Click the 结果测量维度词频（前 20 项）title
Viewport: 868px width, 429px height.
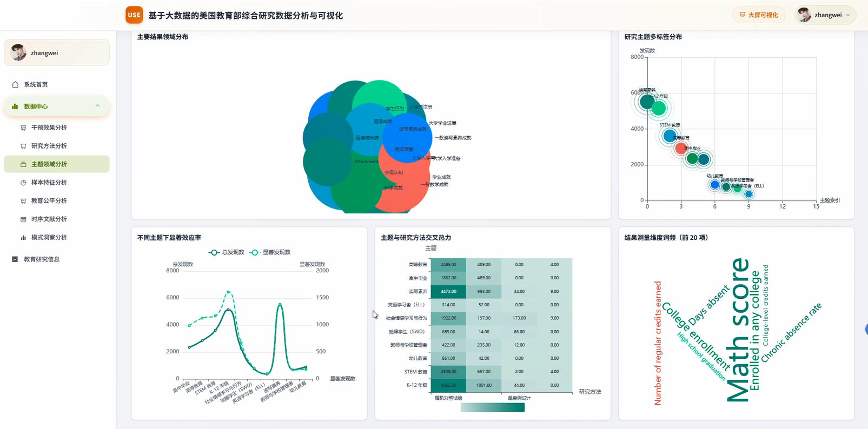666,238
